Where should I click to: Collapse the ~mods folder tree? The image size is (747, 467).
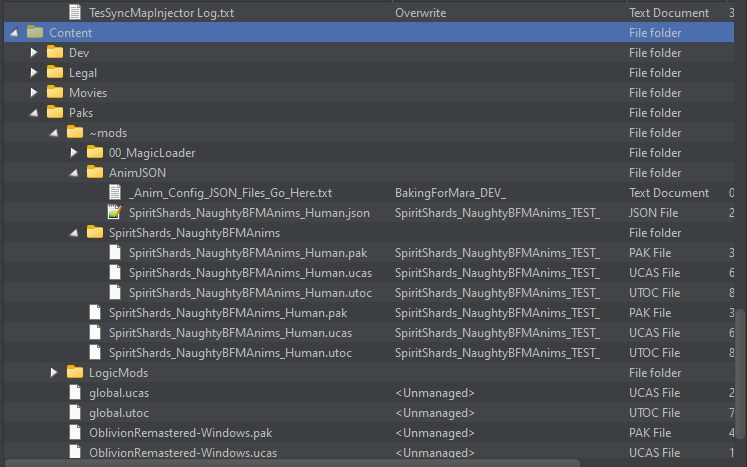coord(54,133)
